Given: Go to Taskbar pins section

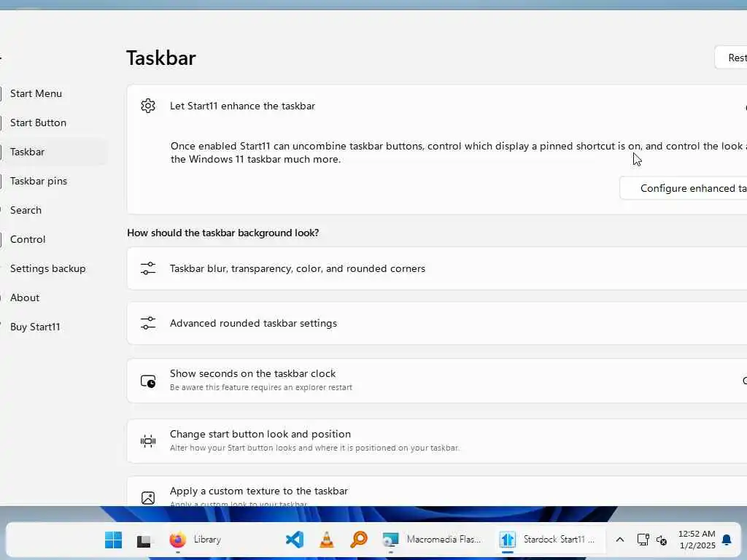Looking at the screenshot, I should [x=39, y=181].
